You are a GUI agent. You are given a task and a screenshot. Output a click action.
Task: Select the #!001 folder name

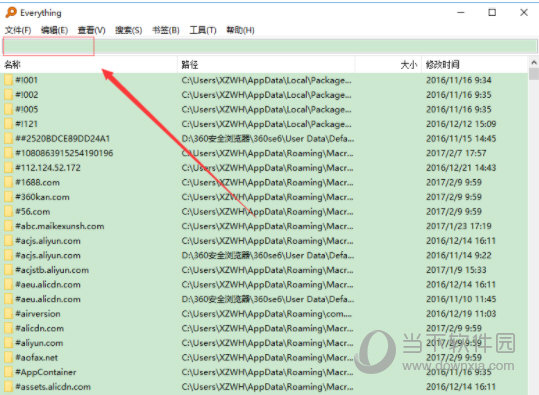[26, 80]
